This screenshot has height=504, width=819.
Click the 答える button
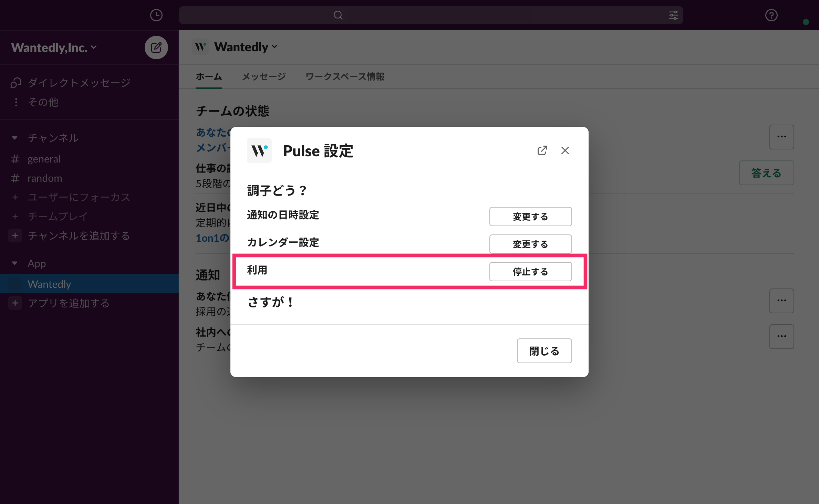pos(766,173)
